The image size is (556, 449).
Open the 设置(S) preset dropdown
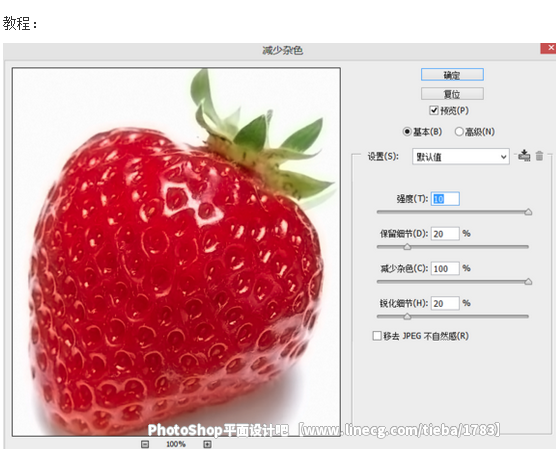coord(461,156)
